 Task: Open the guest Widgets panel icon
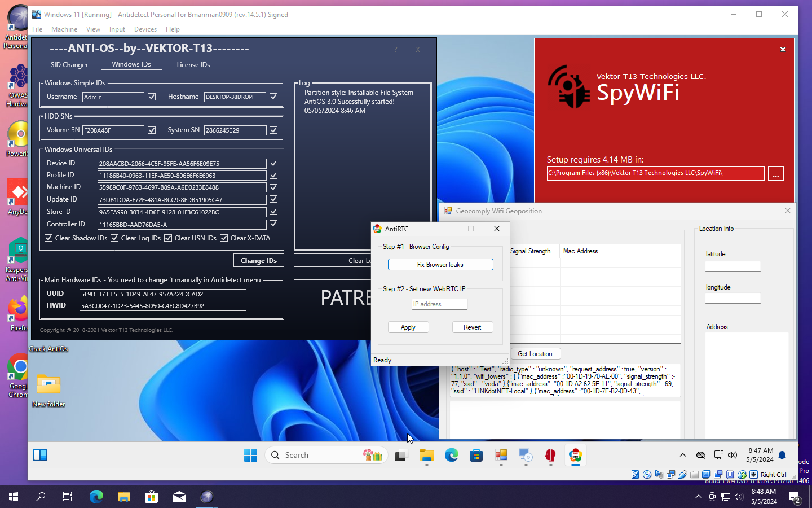point(40,456)
